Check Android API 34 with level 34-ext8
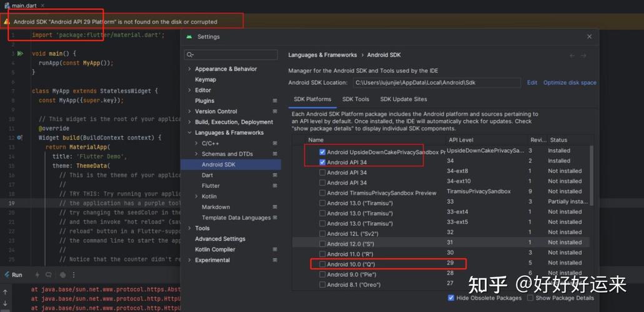This screenshot has height=312, width=644. click(x=322, y=172)
